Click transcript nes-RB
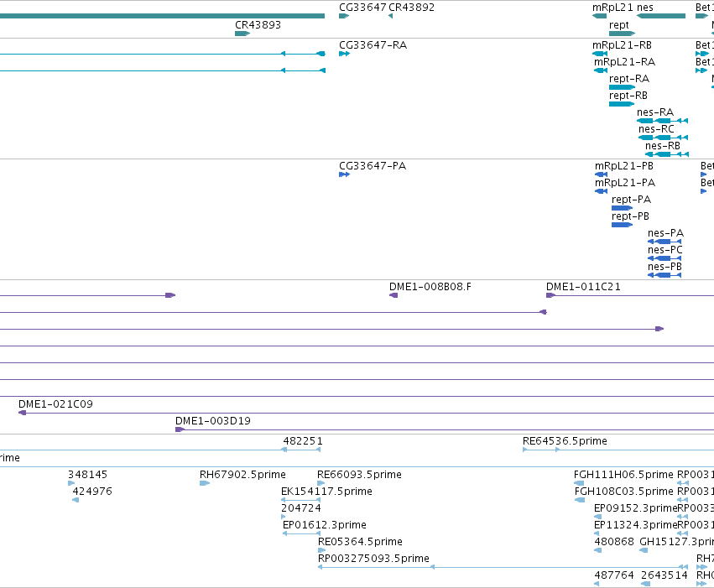This screenshot has width=714, height=588. 663,146
